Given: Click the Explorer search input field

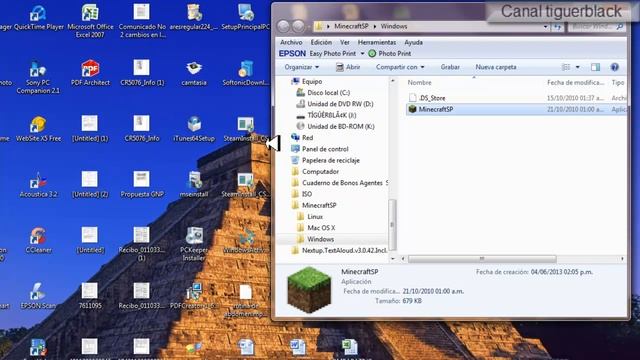Looking at the screenshot, I should coord(597,27).
